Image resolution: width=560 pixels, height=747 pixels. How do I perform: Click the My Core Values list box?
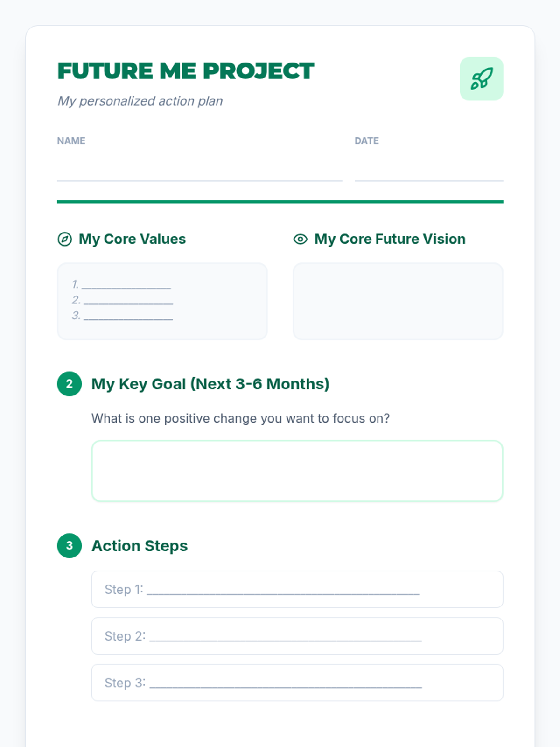tap(162, 301)
